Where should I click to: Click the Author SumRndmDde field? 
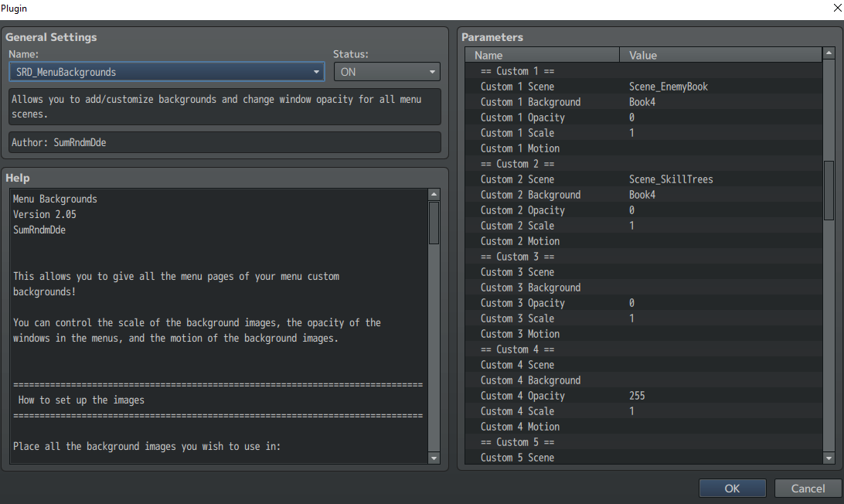click(x=225, y=143)
